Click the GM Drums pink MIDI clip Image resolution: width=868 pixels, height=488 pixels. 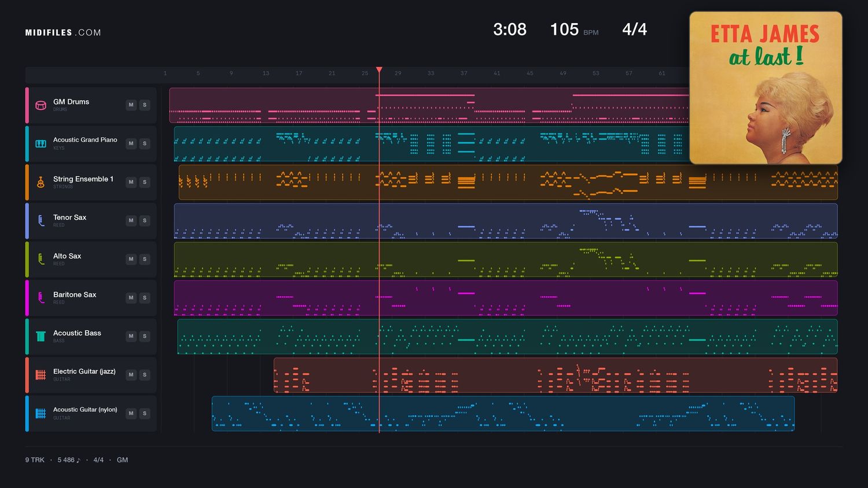(429, 105)
